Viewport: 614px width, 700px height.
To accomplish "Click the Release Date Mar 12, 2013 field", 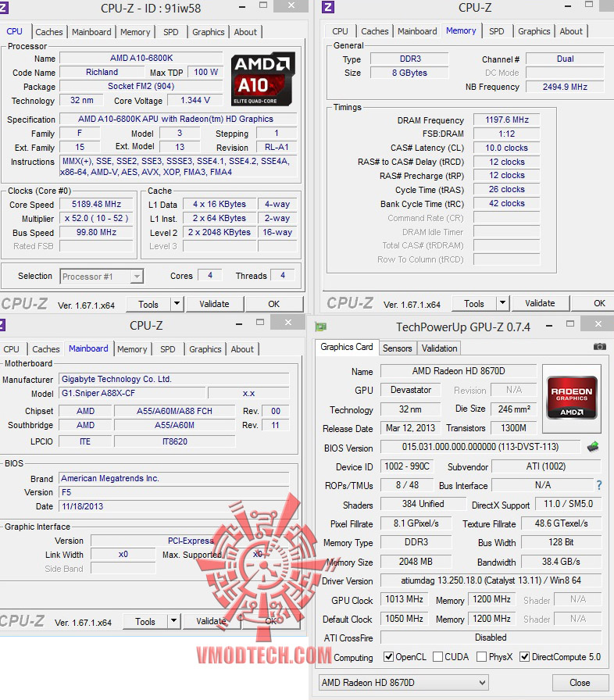I will coord(411,427).
